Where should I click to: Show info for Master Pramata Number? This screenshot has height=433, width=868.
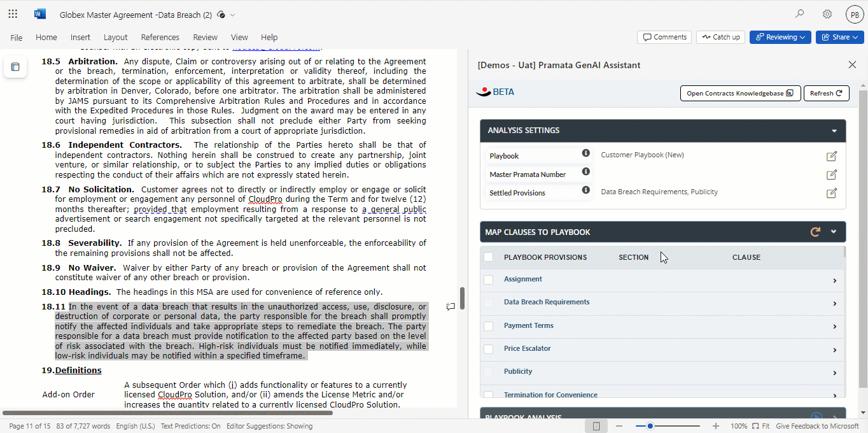click(x=586, y=171)
